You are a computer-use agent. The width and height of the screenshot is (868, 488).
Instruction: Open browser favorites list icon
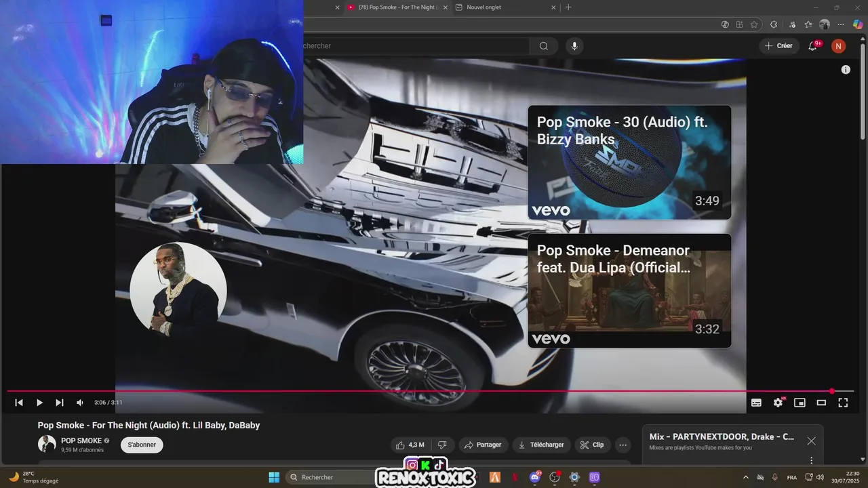pyautogui.click(x=808, y=24)
